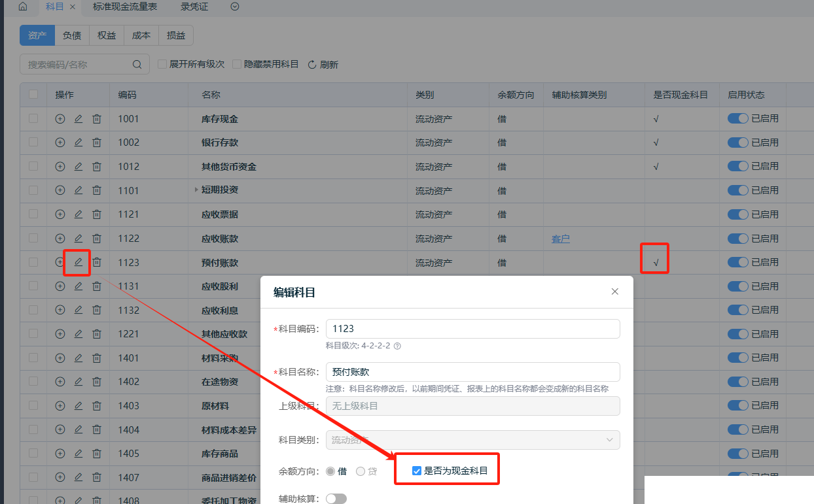Expand the 短期投资 tree row
Screen dimensions: 814x504
196,190
